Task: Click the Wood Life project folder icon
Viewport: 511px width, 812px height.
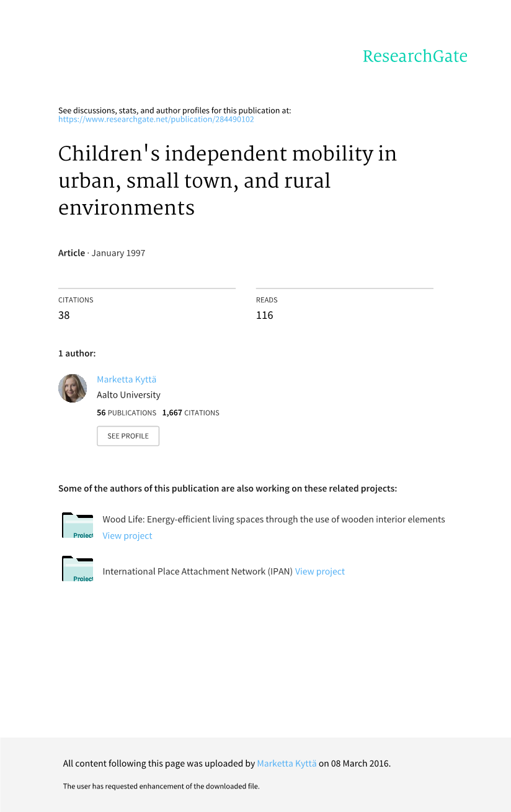Action: coord(78,526)
